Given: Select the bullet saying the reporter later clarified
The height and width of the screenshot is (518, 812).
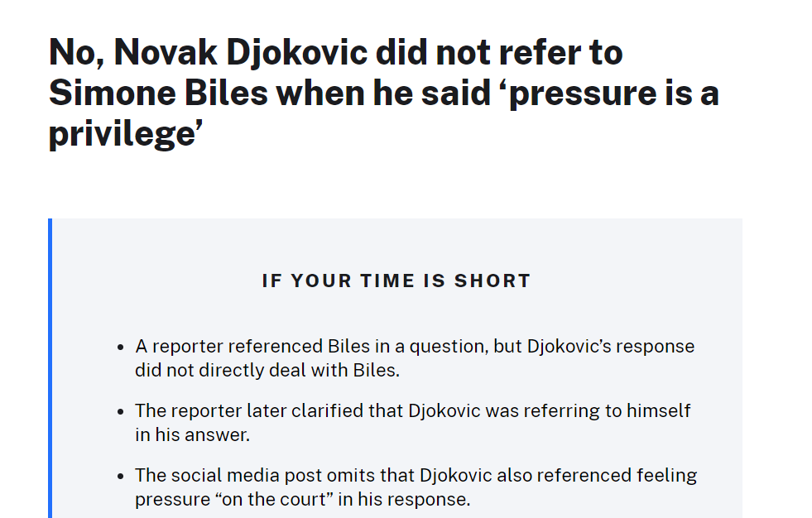Looking at the screenshot, I should [413, 423].
